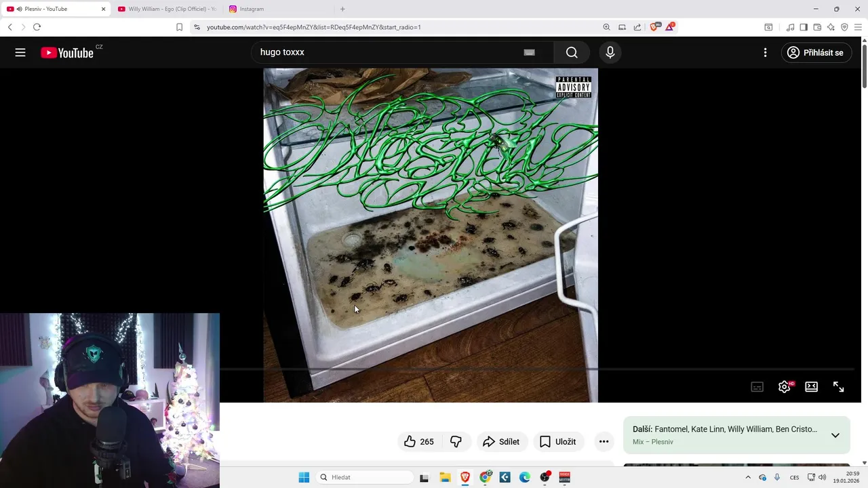Switch to the Instagram tab
This screenshot has width=868, height=488.
pyautogui.click(x=278, y=9)
